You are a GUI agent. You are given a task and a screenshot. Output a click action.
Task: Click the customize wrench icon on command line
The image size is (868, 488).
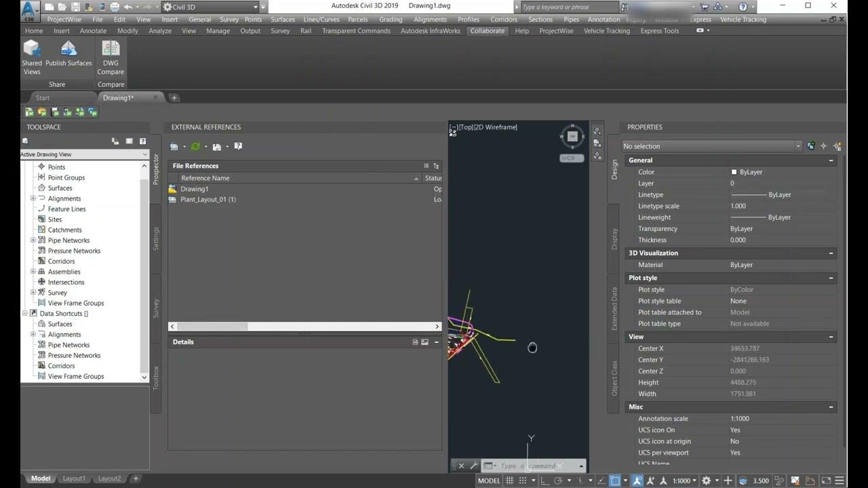coord(473,466)
